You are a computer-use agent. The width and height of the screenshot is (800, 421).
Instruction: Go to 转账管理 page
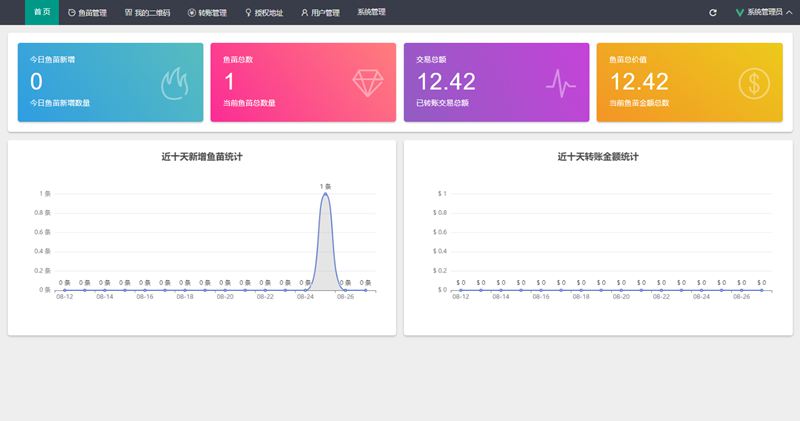207,12
